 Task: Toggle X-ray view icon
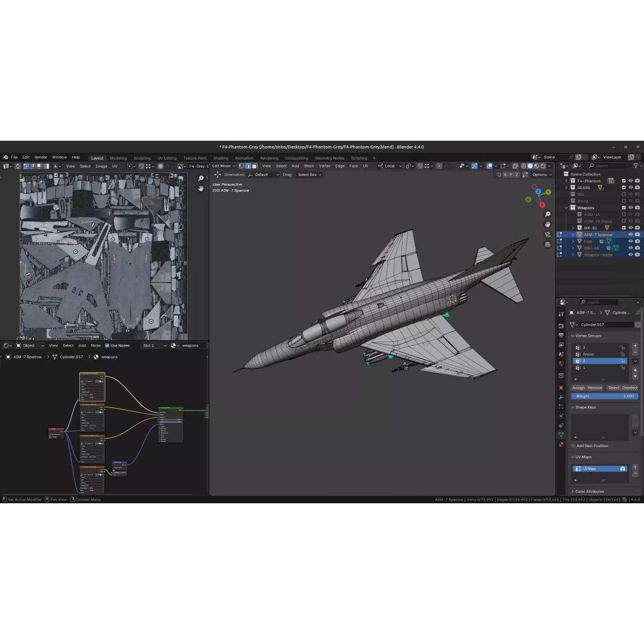click(515, 166)
